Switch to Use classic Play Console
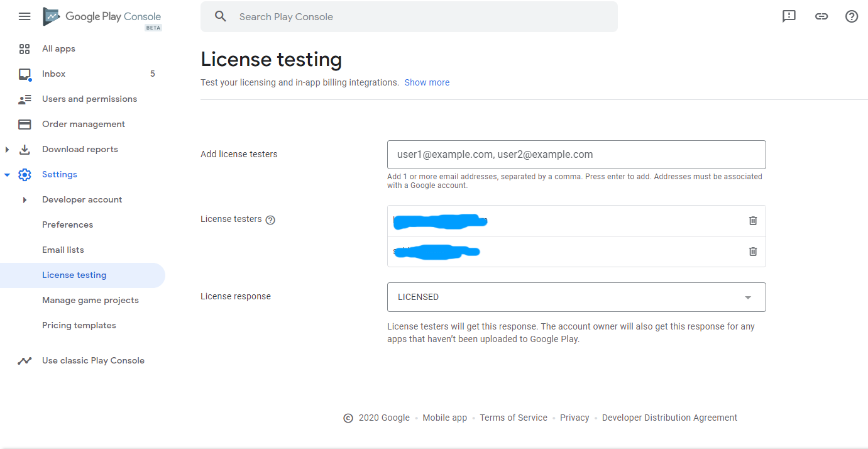868x449 pixels. pyautogui.click(x=93, y=360)
